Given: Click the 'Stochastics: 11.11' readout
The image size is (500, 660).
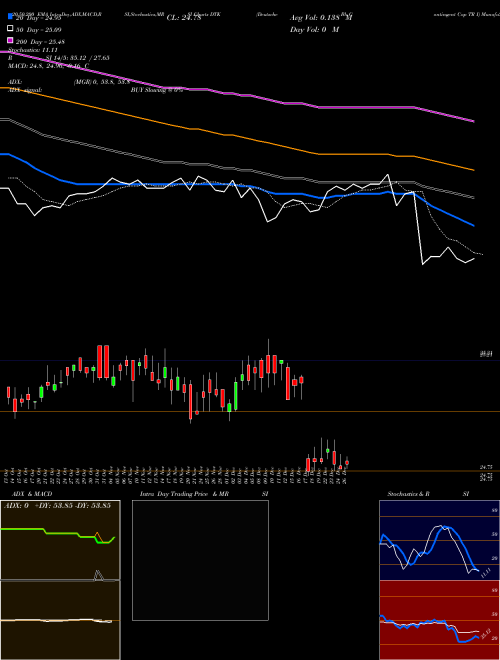Looking at the screenshot, I should click(x=33, y=50).
